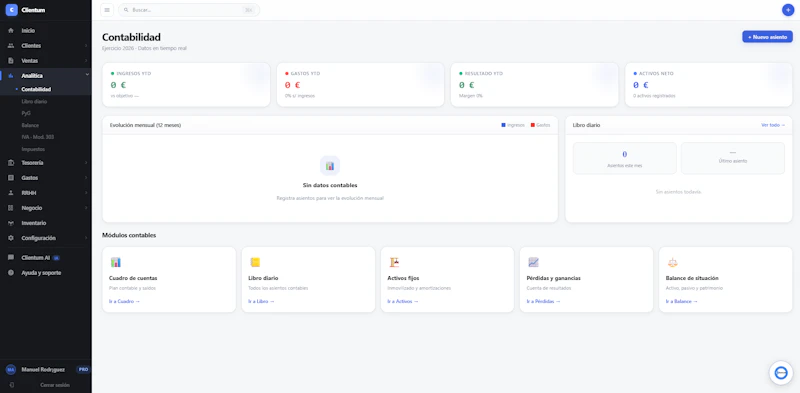This screenshot has width=800, height=393.
Task: Expand the Ventas submenu chevron
Action: 86,61
